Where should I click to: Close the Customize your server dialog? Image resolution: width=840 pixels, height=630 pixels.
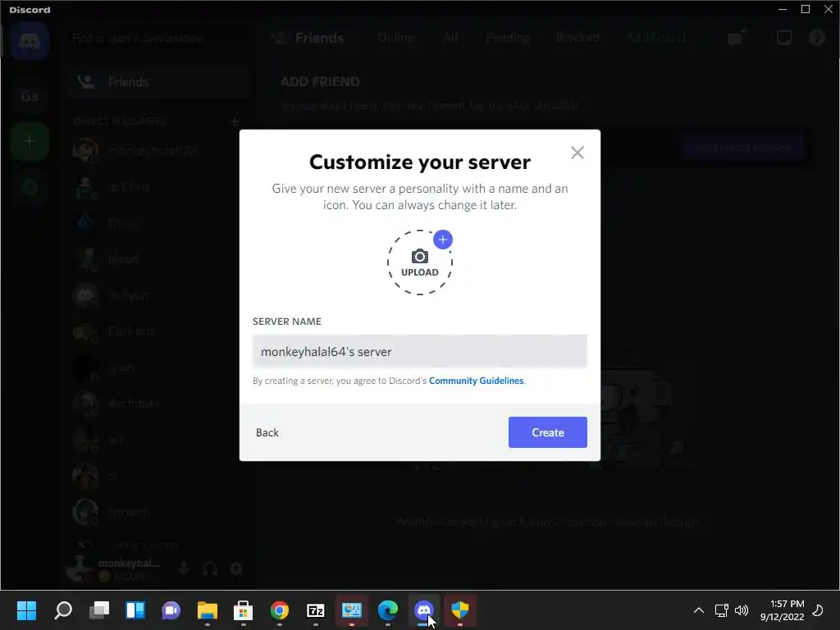(x=577, y=153)
